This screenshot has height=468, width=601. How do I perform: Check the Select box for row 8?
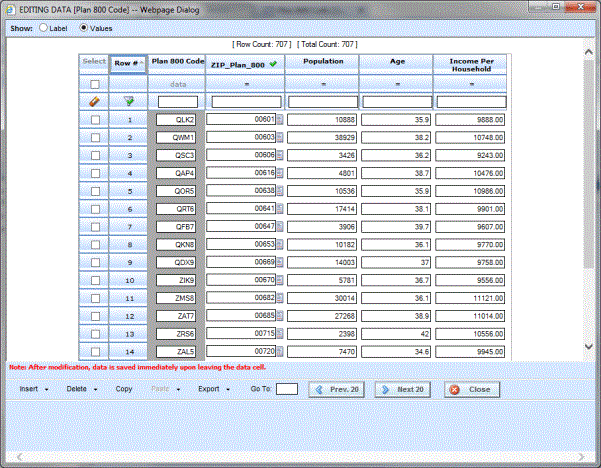95,245
